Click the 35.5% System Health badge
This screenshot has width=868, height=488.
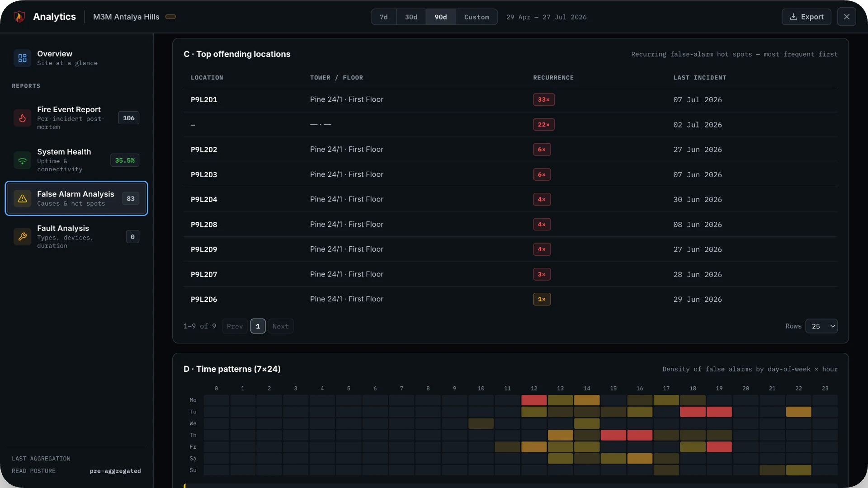click(x=125, y=160)
